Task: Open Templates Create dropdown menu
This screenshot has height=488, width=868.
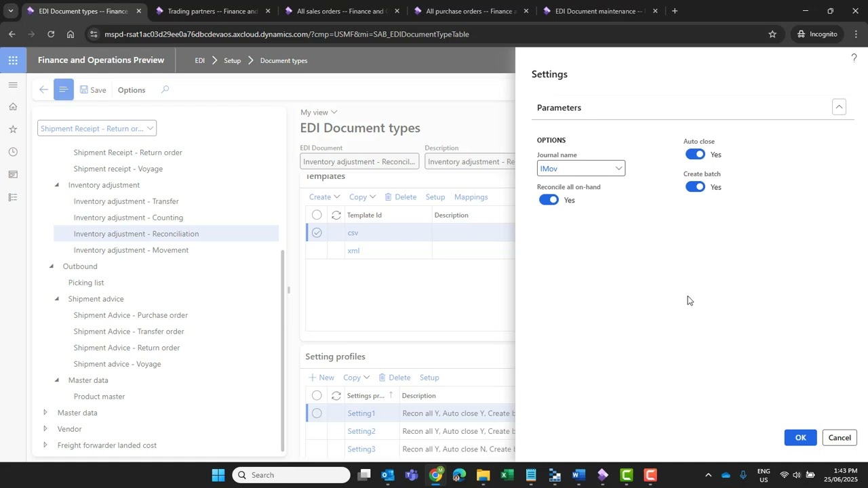Action: tap(324, 197)
